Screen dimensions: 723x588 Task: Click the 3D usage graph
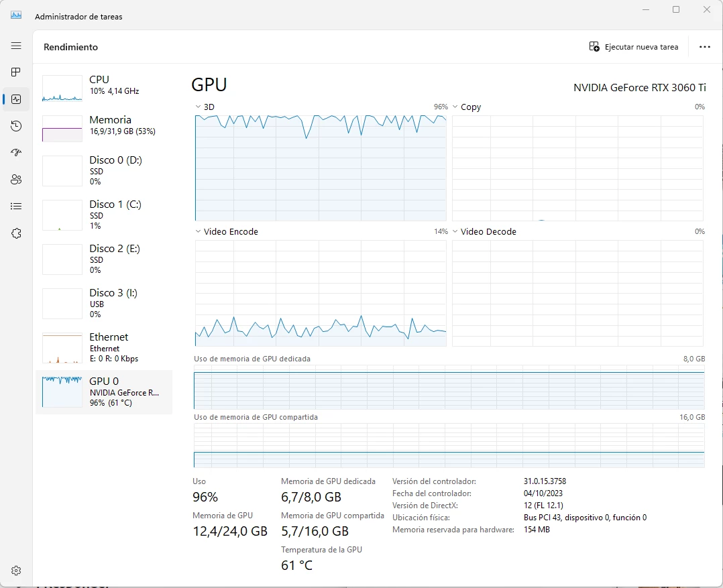[321, 168]
